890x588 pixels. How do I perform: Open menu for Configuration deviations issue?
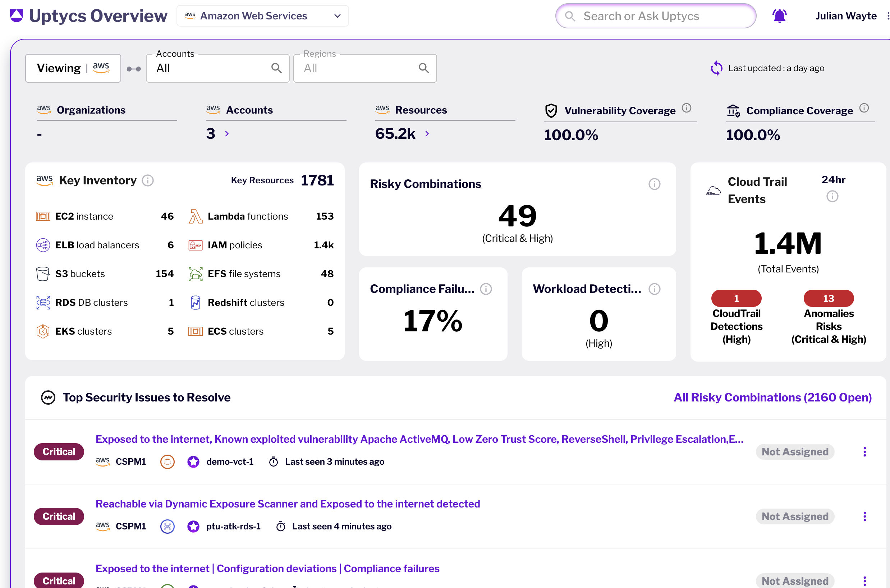[865, 581]
